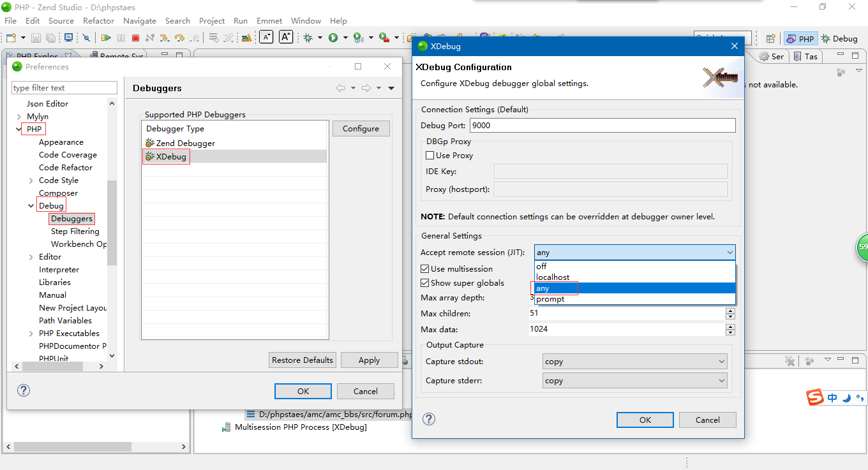Collapse the PHP tree node
Screen dimensions: 868x470
coord(19,129)
